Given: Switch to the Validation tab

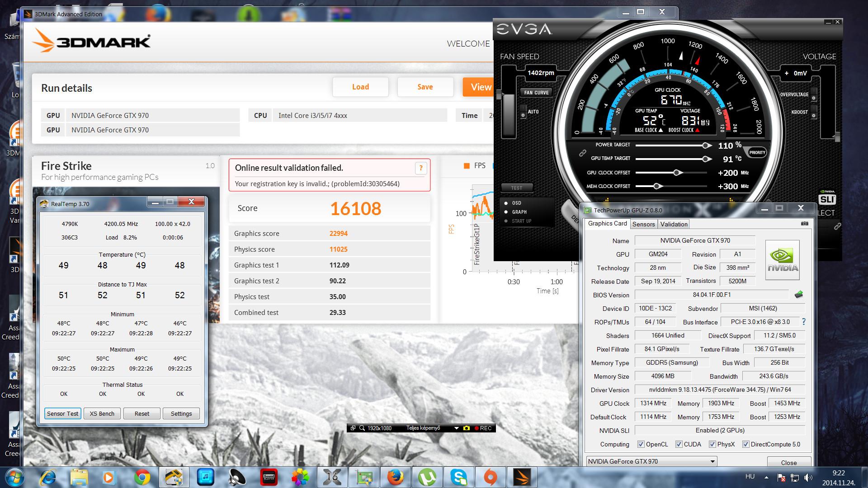Looking at the screenshot, I should click(674, 224).
